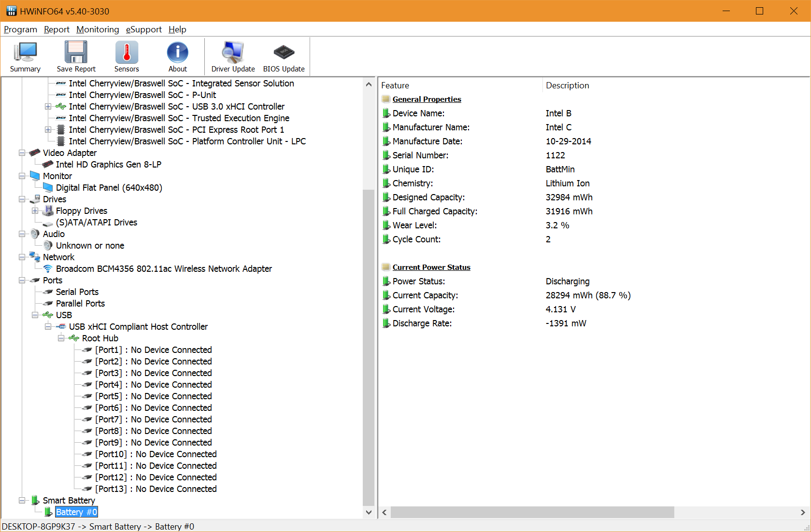Click the Video Adapter card icon

[35, 153]
